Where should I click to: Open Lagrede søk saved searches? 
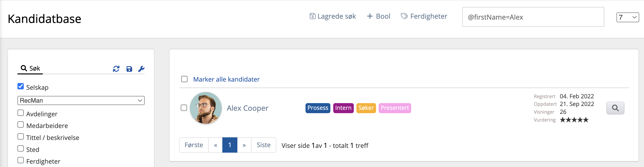(x=333, y=16)
